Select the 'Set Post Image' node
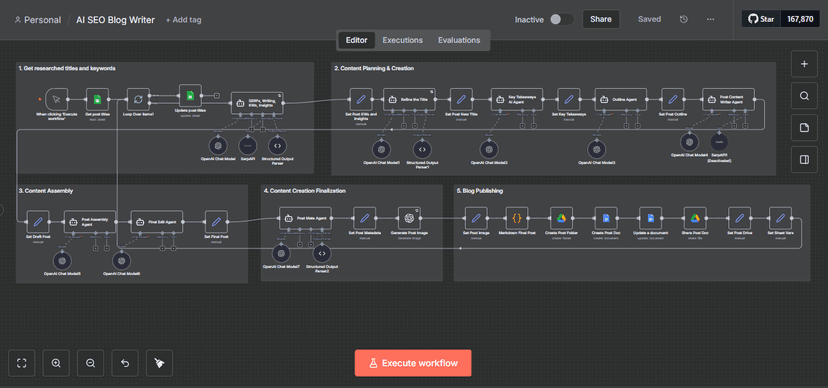Viewport: 828px width, 388px height. [476, 217]
